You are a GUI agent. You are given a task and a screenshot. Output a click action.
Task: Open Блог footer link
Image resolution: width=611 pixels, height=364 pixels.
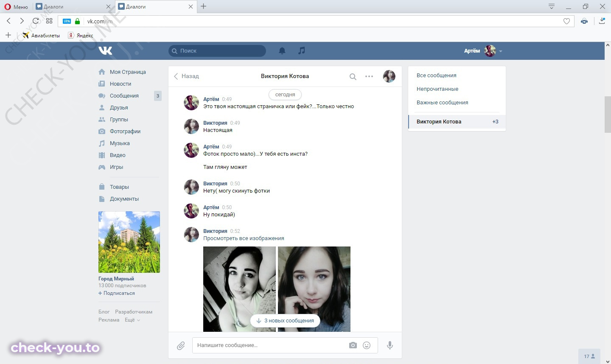(104, 312)
